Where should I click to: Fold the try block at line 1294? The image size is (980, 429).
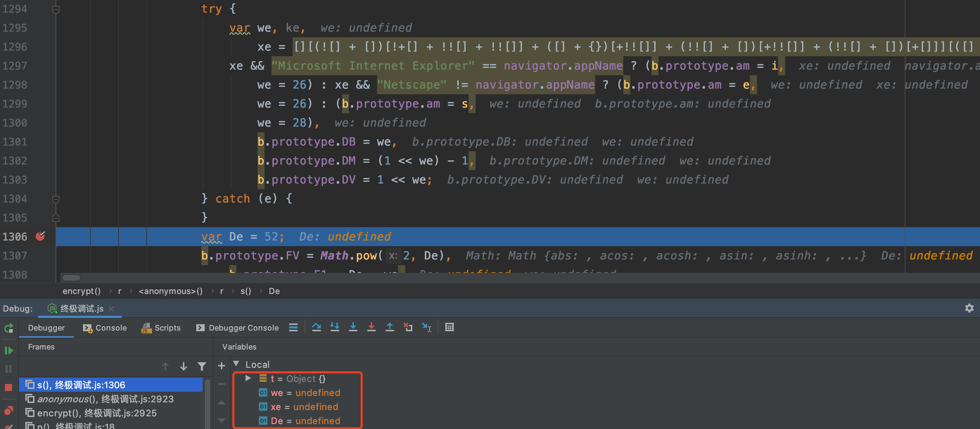(56, 9)
